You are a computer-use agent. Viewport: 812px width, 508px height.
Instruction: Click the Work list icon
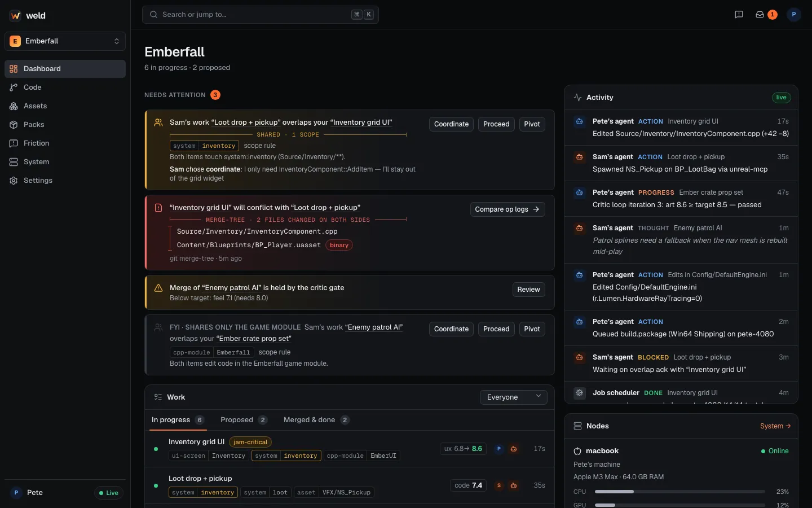coord(158,397)
